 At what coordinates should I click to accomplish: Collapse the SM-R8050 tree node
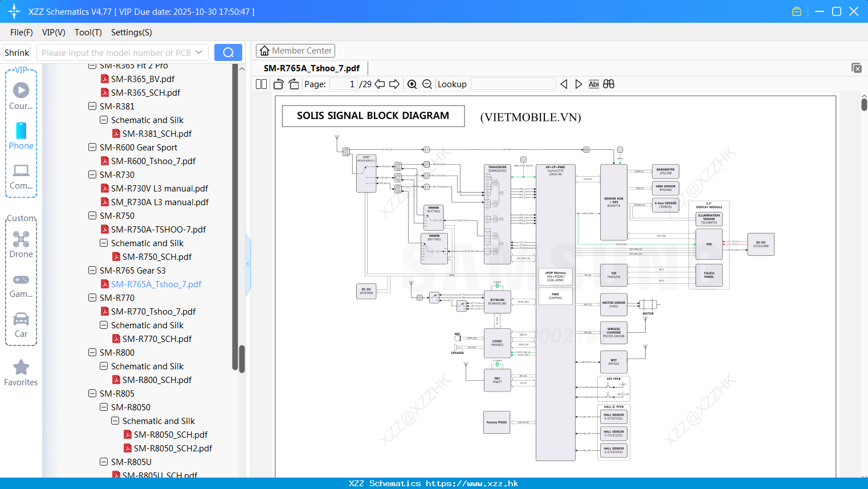click(104, 407)
